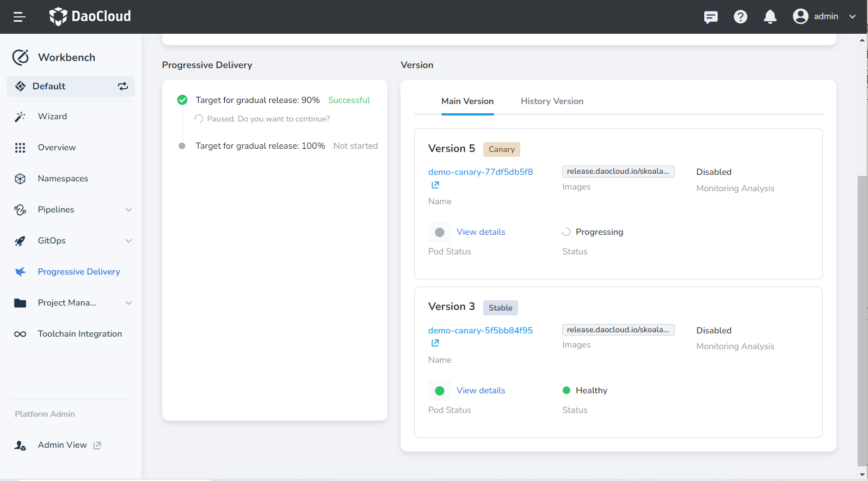
Task: Collapse sidebar using hamburger menu icon
Action: tap(20, 17)
